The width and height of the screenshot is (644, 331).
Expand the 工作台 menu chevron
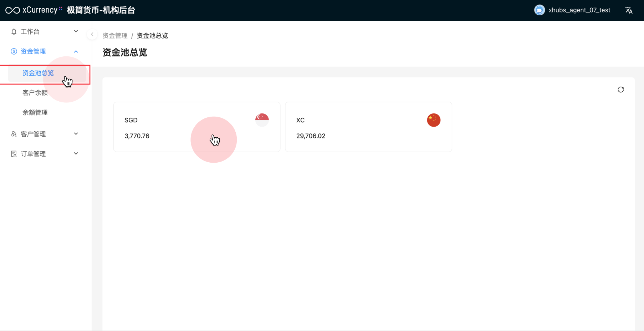point(76,31)
